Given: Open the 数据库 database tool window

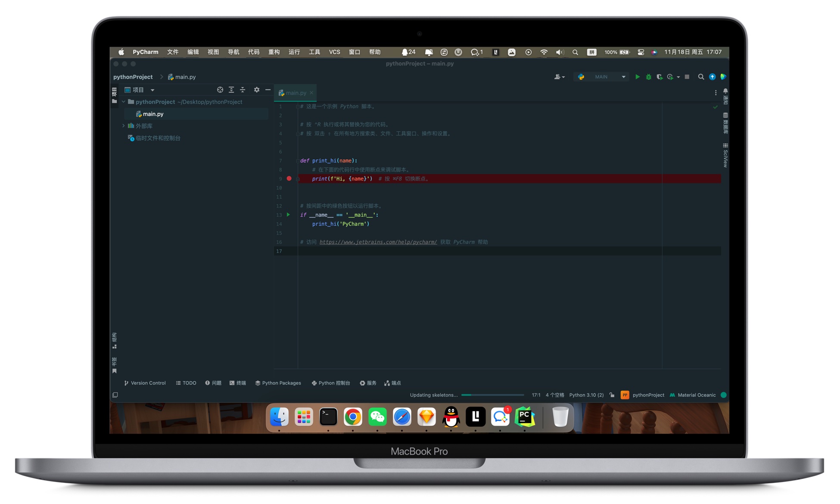Looking at the screenshot, I should pyautogui.click(x=725, y=123).
